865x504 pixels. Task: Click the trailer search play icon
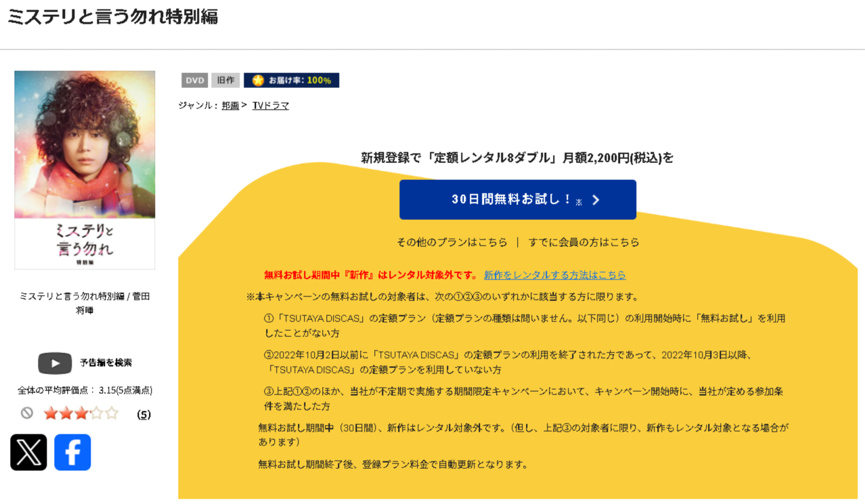tap(55, 363)
